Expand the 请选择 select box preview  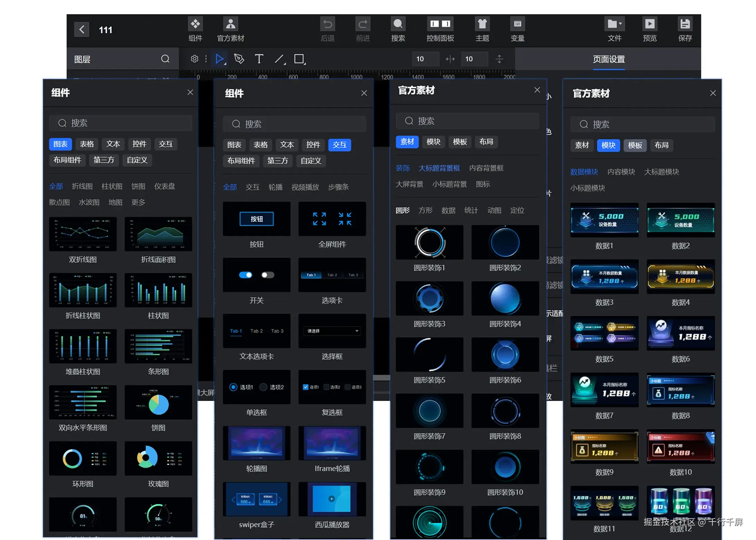point(332,331)
